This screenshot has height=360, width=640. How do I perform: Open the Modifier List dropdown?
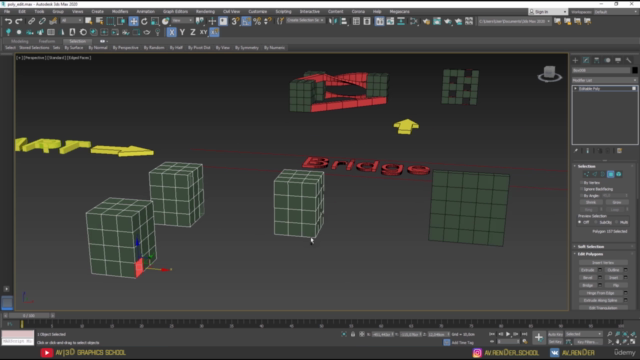click(604, 80)
